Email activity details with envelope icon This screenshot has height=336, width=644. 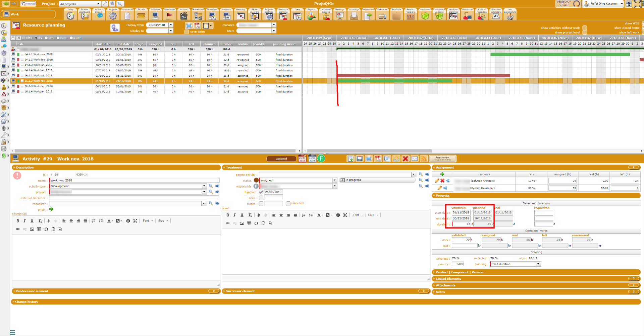pos(415,159)
